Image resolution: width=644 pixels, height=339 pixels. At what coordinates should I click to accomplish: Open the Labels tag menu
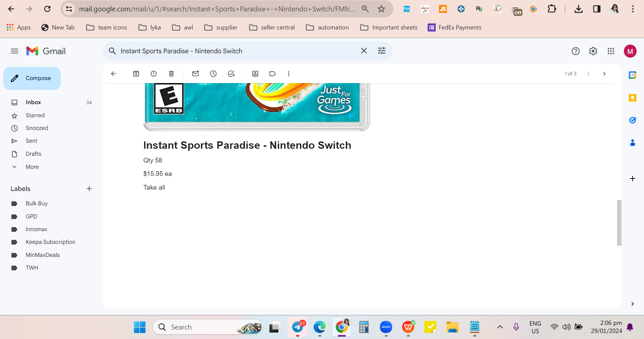click(x=273, y=74)
